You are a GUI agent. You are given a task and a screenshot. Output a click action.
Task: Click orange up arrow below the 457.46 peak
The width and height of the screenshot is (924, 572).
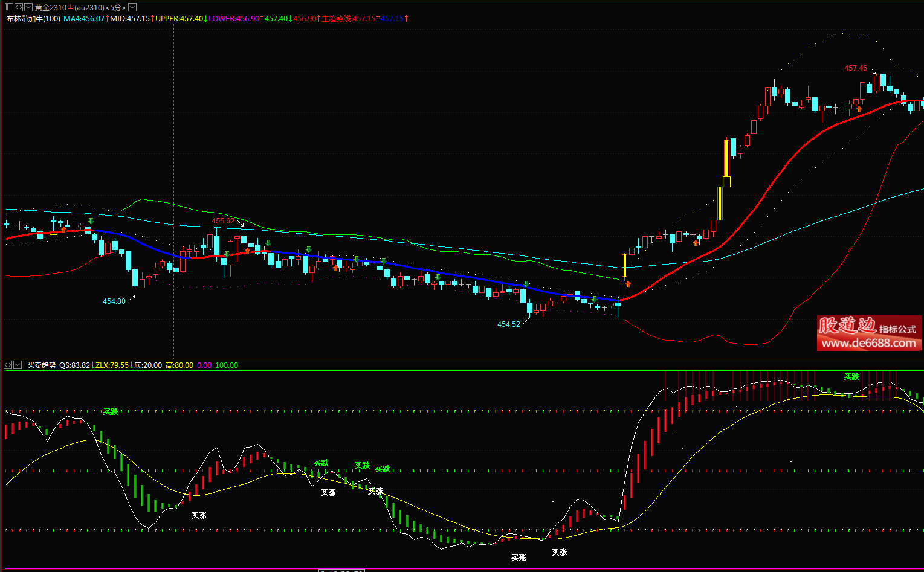click(x=859, y=108)
